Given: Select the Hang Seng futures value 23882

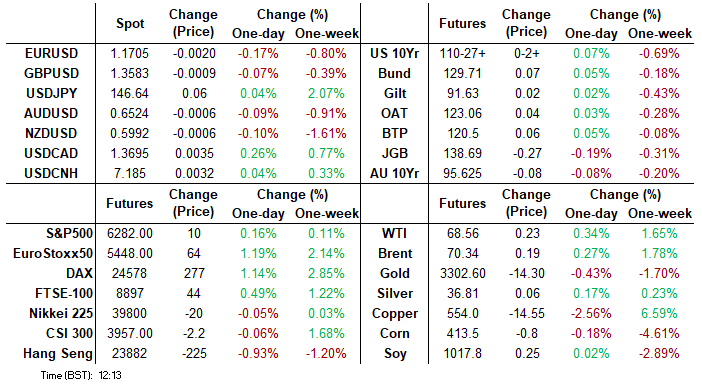Looking at the screenshot, I should tap(129, 354).
